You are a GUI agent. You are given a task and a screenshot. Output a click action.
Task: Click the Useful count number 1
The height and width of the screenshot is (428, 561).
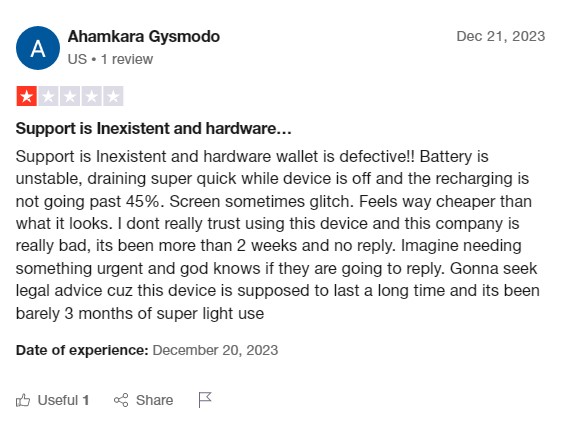pos(86,400)
